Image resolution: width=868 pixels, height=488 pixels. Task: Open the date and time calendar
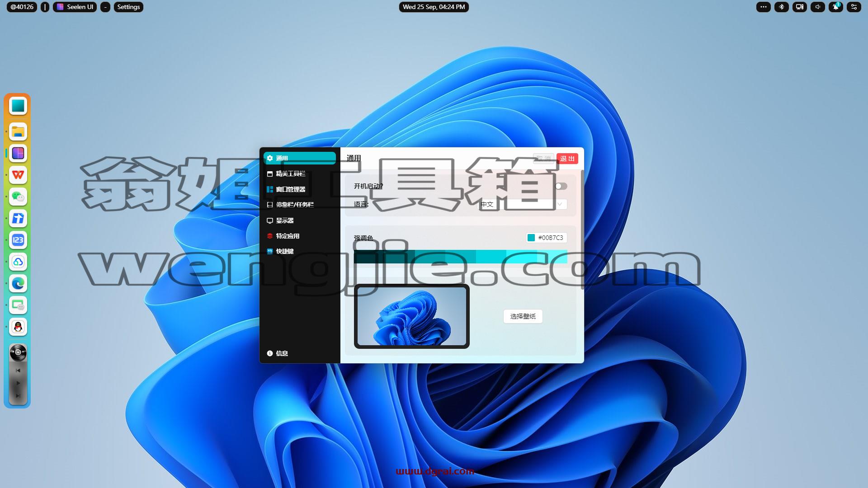coord(434,7)
